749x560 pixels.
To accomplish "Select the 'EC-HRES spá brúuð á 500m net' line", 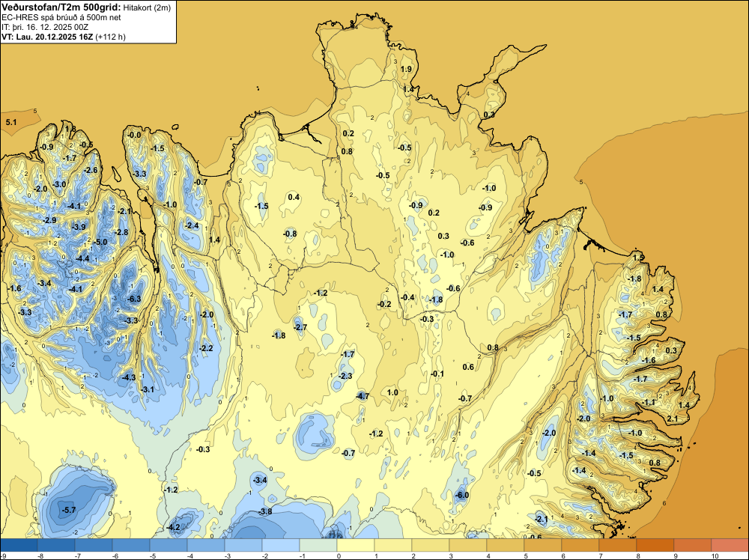I will click(x=61, y=17).
